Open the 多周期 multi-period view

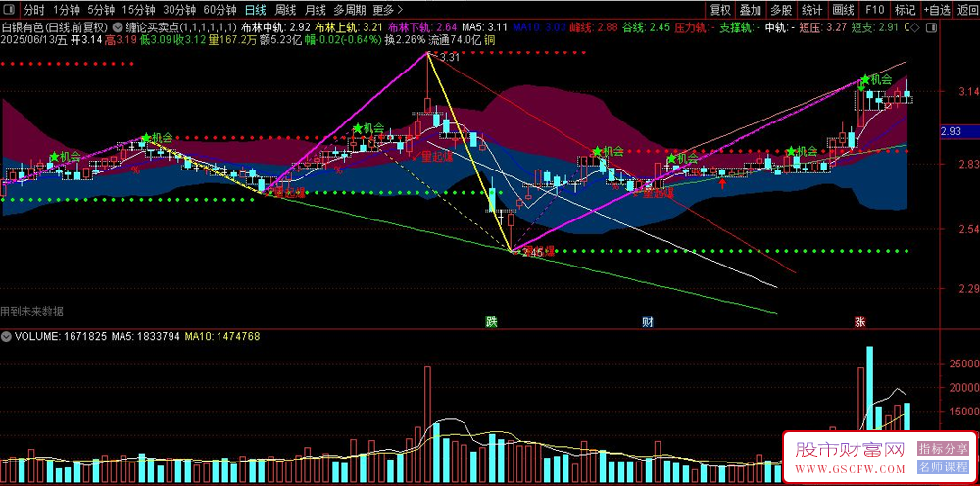350,10
